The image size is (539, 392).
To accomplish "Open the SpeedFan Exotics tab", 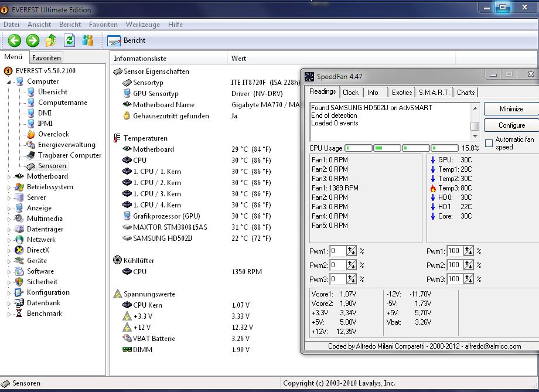I will pyautogui.click(x=402, y=93).
